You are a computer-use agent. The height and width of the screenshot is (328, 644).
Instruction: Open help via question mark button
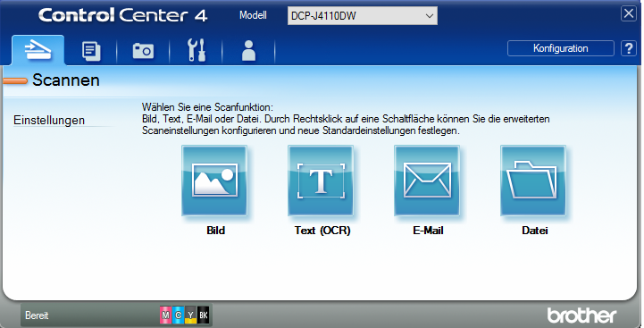(x=629, y=48)
